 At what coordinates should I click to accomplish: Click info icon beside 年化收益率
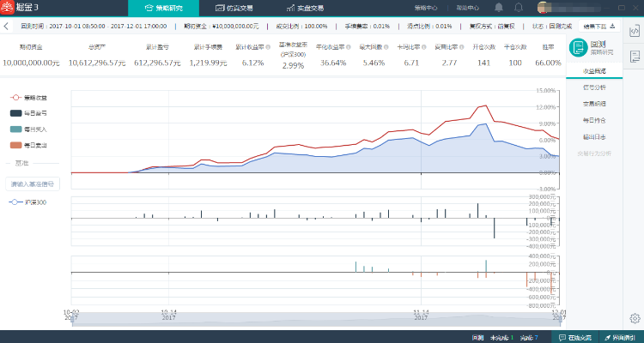click(349, 47)
